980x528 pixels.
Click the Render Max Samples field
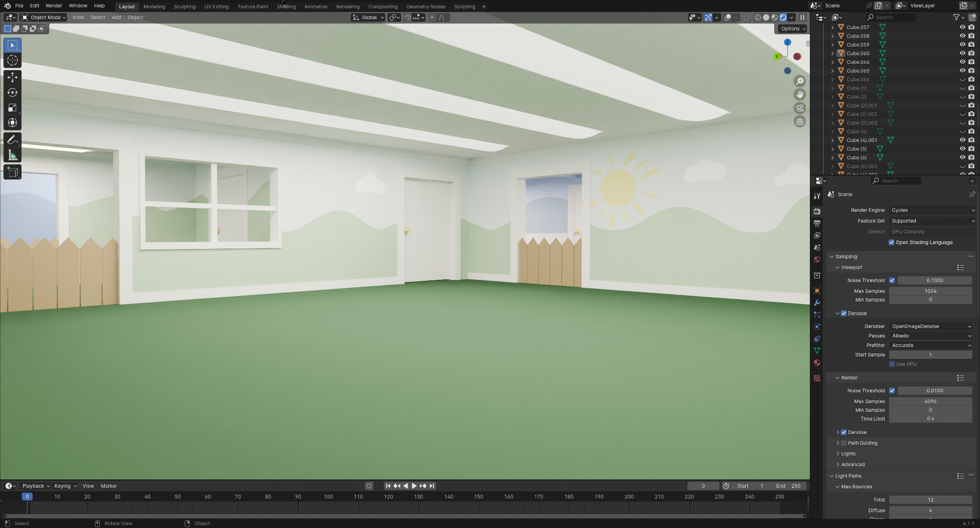930,401
